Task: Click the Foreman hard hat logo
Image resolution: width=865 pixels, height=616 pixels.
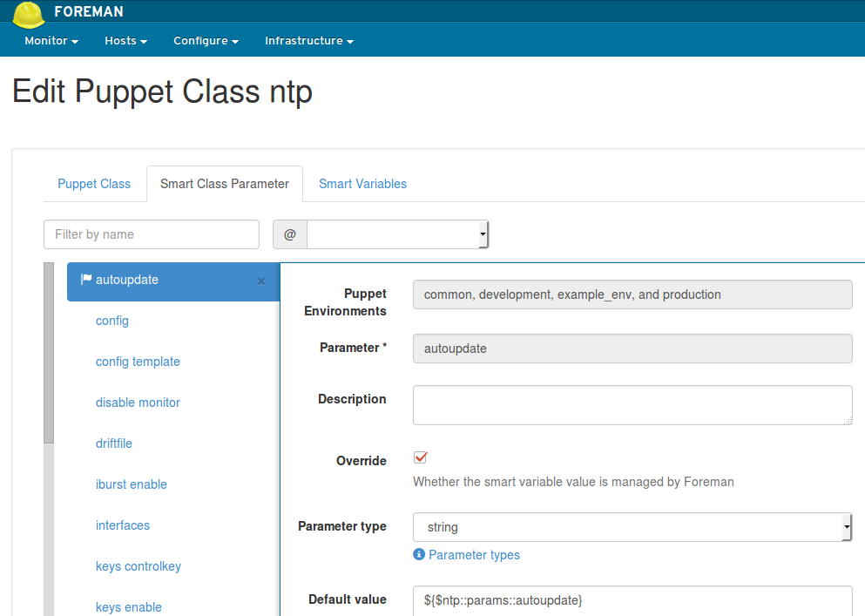Action: [x=29, y=14]
